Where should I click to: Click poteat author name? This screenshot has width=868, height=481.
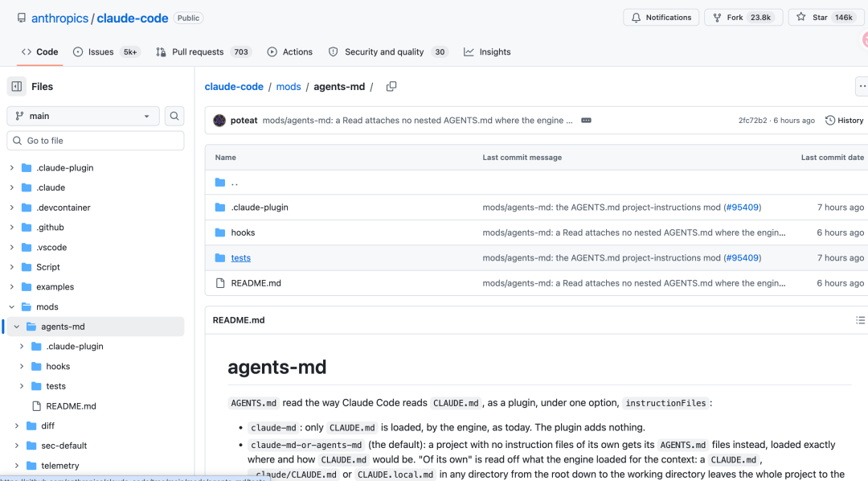(x=244, y=121)
